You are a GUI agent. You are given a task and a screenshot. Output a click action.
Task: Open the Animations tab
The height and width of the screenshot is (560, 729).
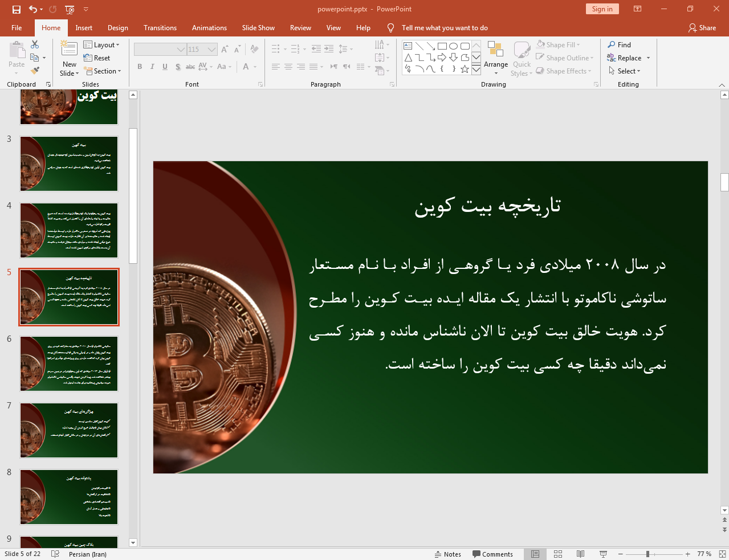pyautogui.click(x=209, y=28)
